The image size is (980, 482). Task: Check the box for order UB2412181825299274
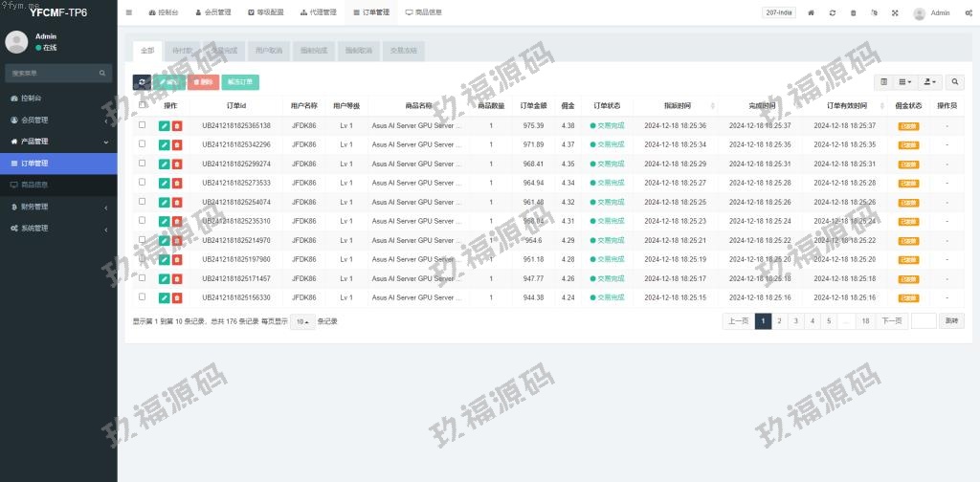pyautogui.click(x=143, y=163)
